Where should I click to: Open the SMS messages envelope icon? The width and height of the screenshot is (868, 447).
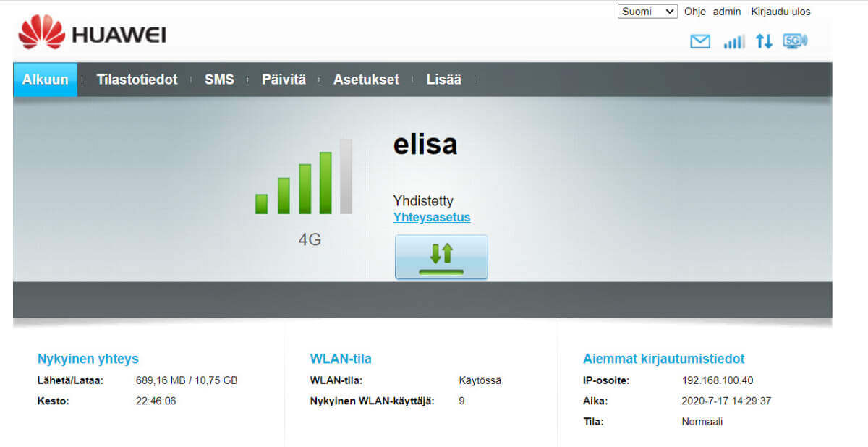[700, 42]
